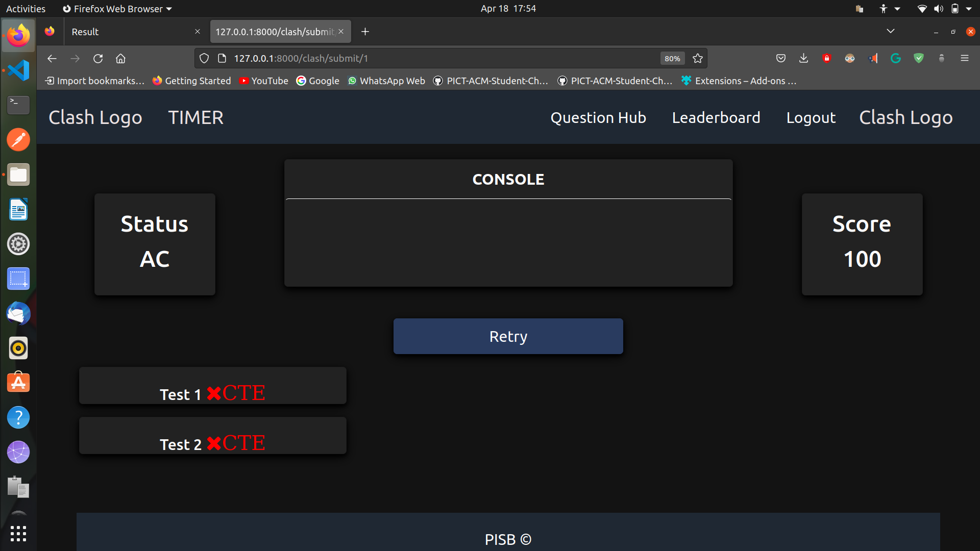This screenshot has width=980, height=551.
Task: Click the Status AC card
Action: tap(155, 244)
